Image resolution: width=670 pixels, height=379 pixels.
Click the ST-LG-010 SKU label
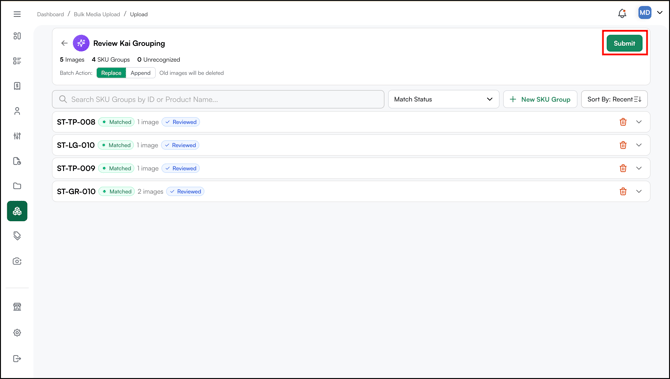(x=76, y=145)
